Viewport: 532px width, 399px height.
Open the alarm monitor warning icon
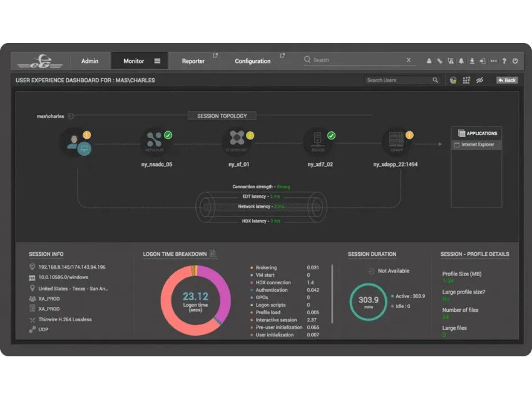pyautogui.click(x=450, y=61)
